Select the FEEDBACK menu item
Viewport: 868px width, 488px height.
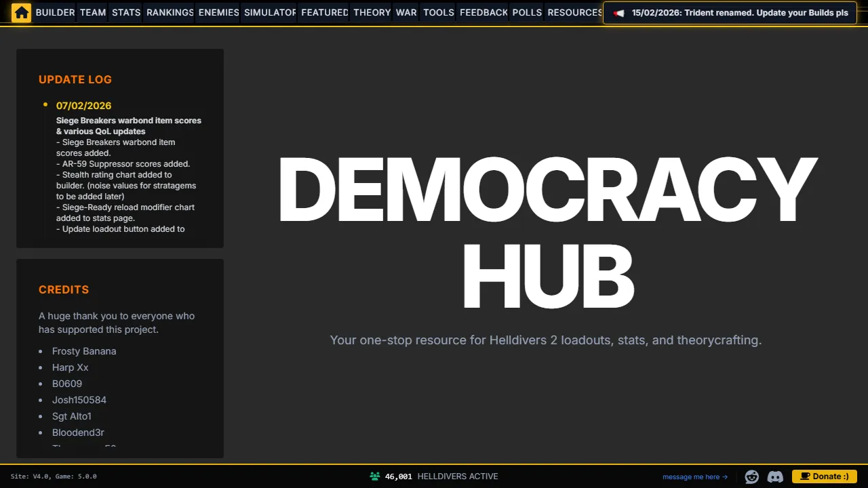click(x=483, y=12)
